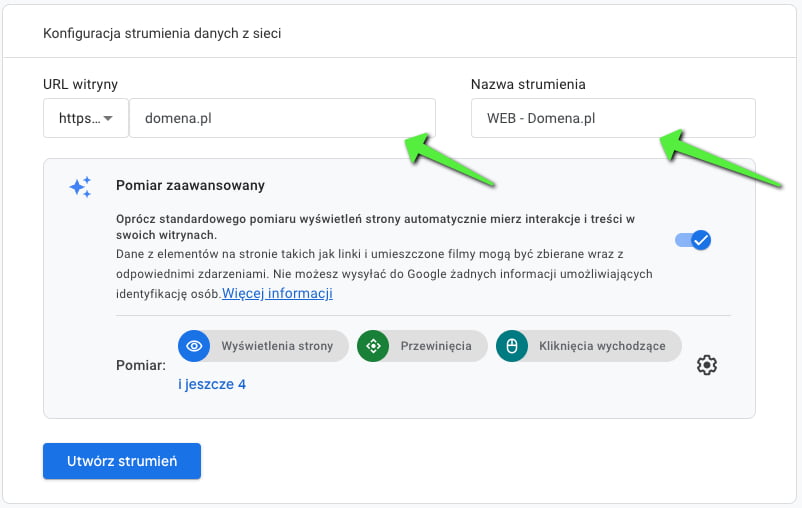Viewport: 802px width, 508px height.
Task: Click the teal mouse outbound clicks icon
Action: pyautogui.click(x=511, y=346)
